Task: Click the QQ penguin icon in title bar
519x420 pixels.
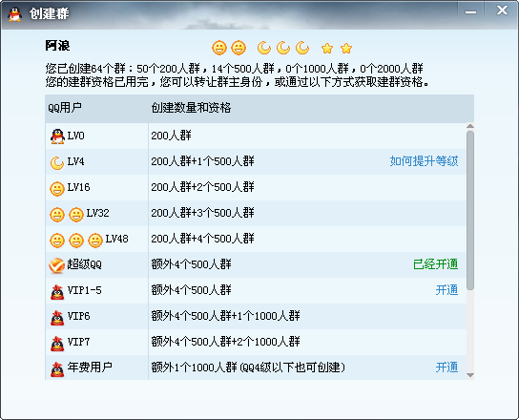Action: tap(14, 14)
